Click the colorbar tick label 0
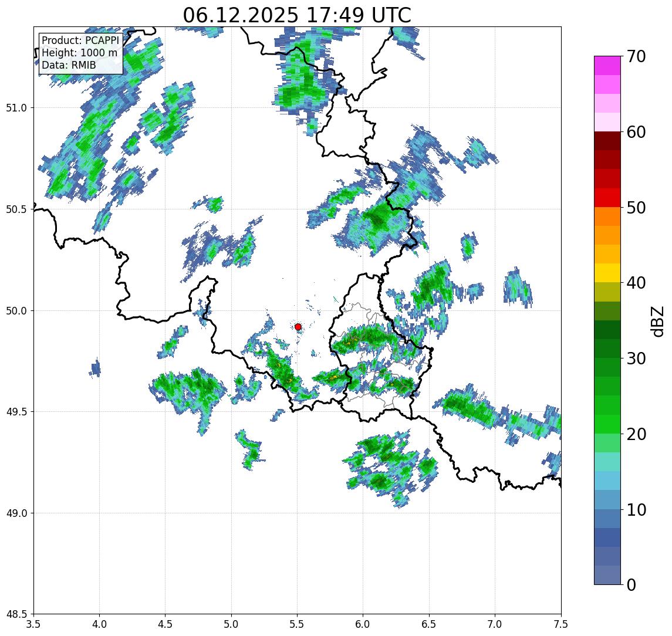Image resolution: width=672 pixels, height=636 pixels. coord(632,584)
